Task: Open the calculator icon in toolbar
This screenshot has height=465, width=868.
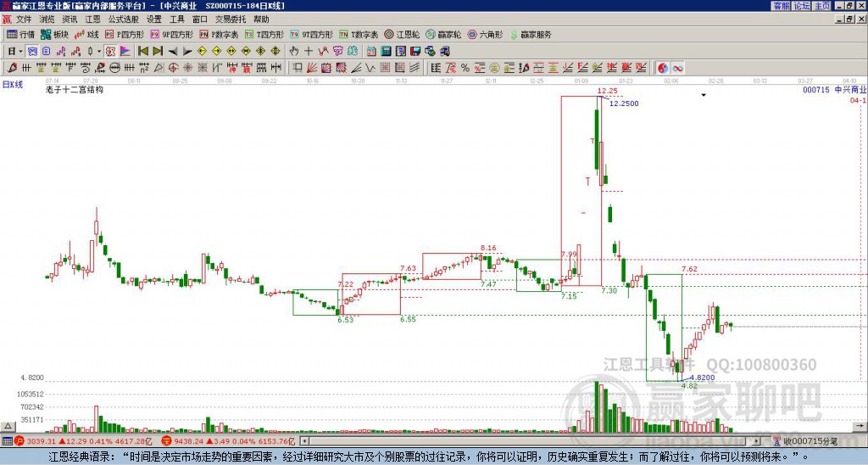Action: [386, 51]
